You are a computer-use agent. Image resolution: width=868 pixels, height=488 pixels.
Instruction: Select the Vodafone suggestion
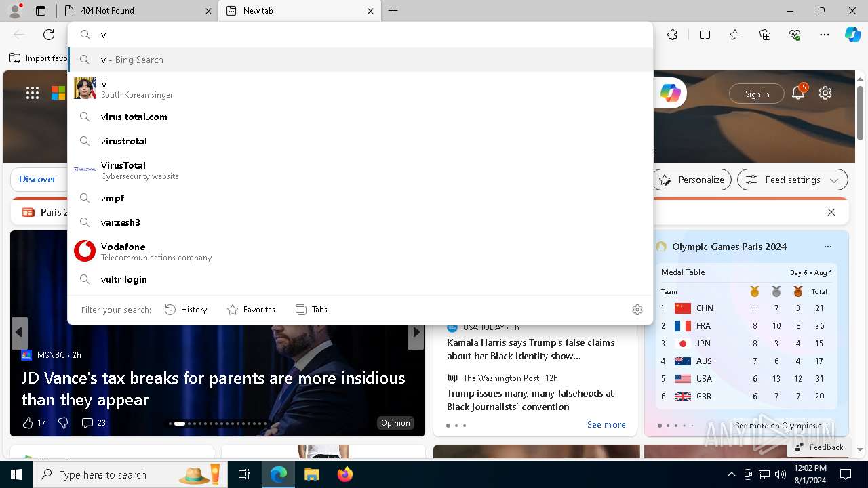pos(360,251)
